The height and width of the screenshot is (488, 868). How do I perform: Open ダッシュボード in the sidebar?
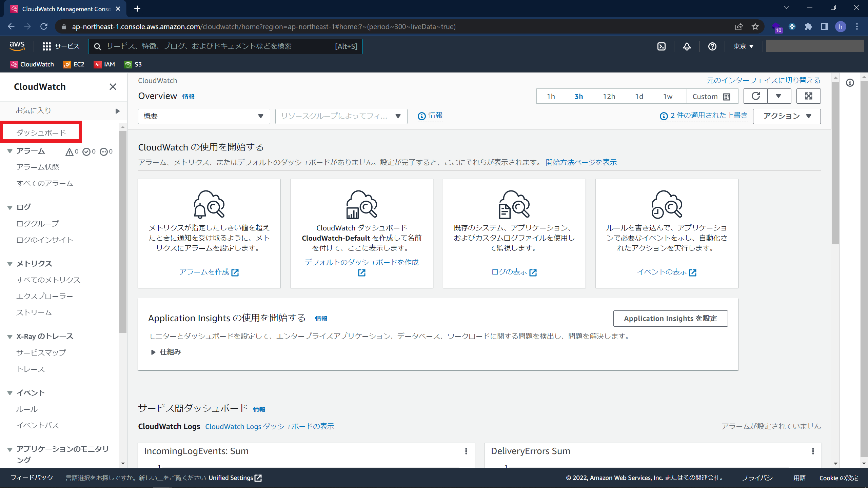coord(41,133)
